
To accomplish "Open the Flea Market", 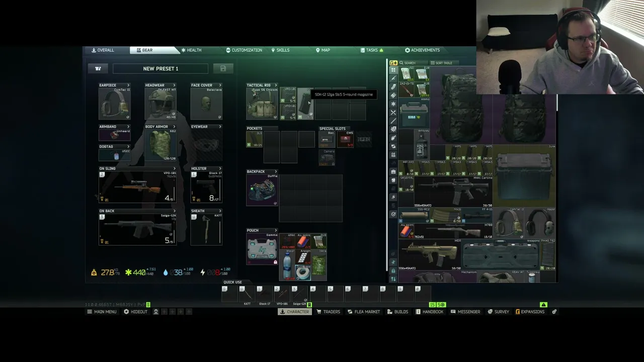I will (364, 312).
